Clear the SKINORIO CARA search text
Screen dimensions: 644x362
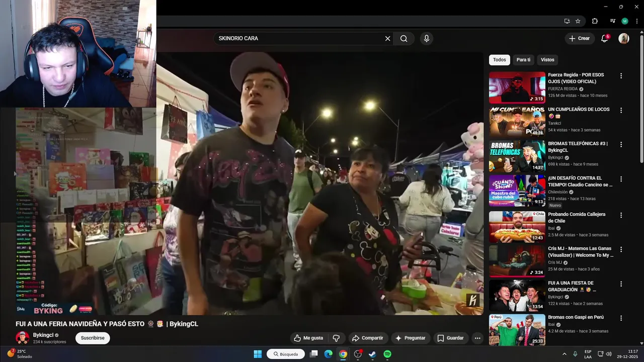click(x=387, y=38)
